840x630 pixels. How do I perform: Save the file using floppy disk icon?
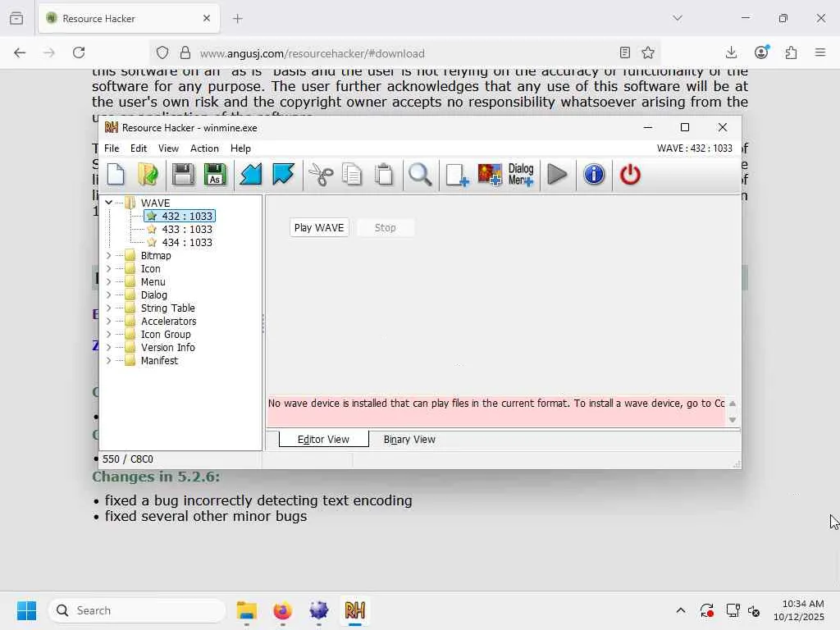coord(183,175)
